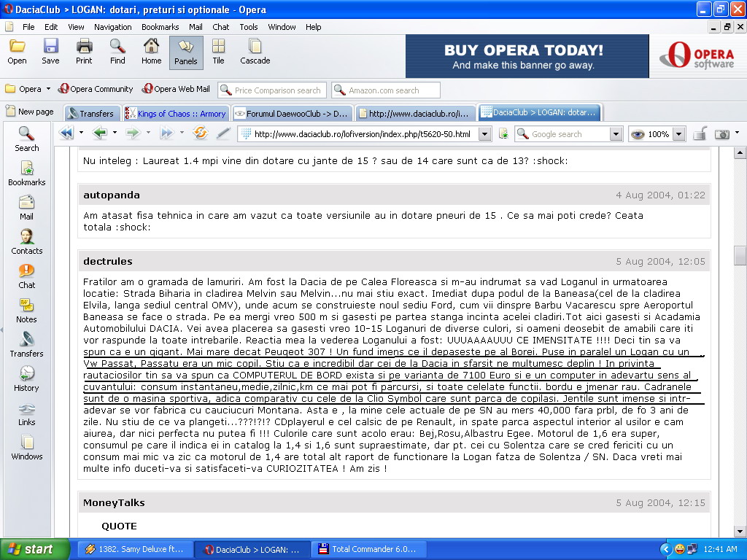Click the Home toolbar button
The height and width of the screenshot is (560, 747).
151,51
